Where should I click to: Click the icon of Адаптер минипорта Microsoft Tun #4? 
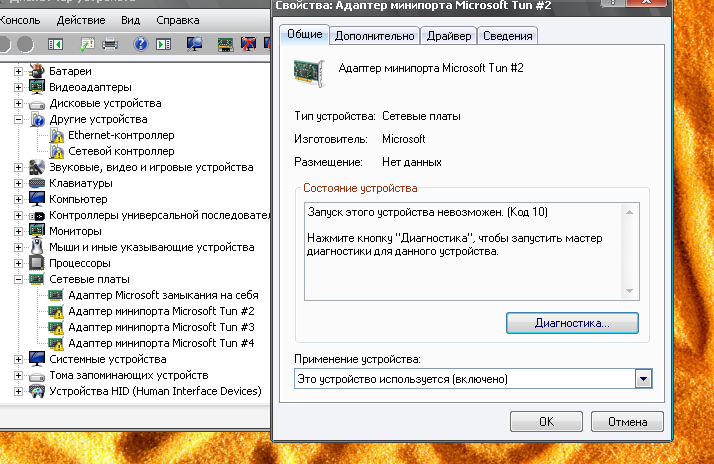tap(56, 343)
